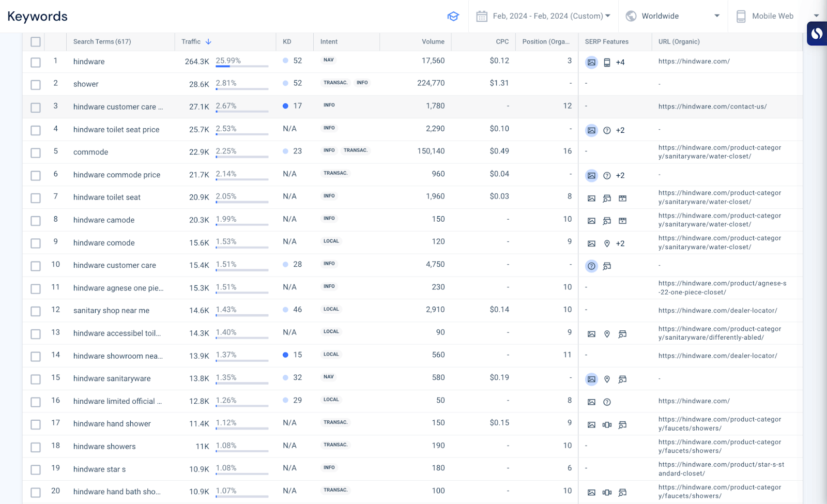Click the question icon for hindware limited official
The image size is (827, 504).
coord(607,402)
